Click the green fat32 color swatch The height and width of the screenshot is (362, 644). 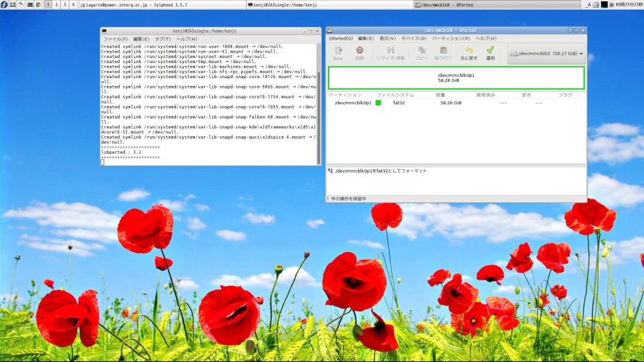pos(378,103)
